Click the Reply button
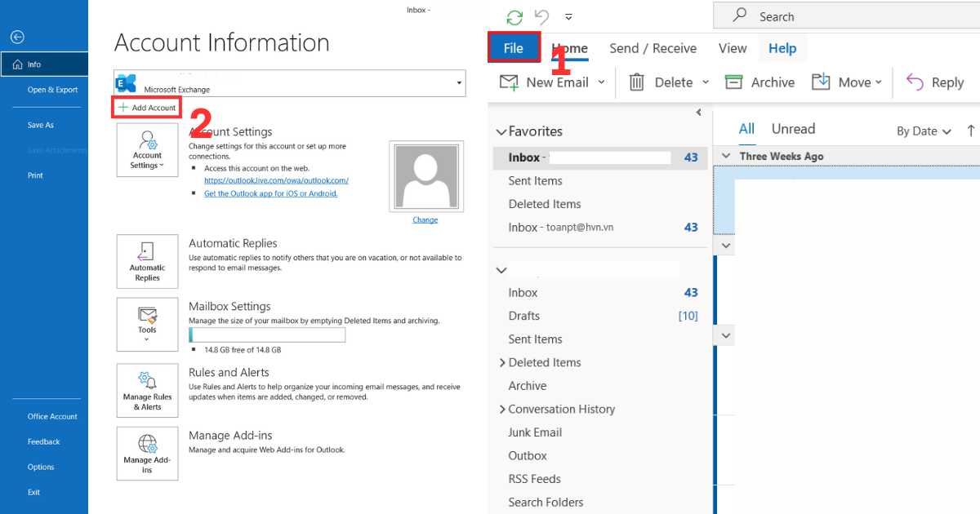 pyautogui.click(x=936, y=82)
